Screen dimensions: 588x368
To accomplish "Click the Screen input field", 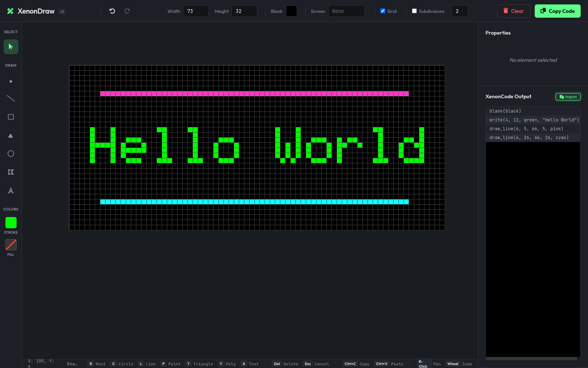I will (x=347, y=11).
